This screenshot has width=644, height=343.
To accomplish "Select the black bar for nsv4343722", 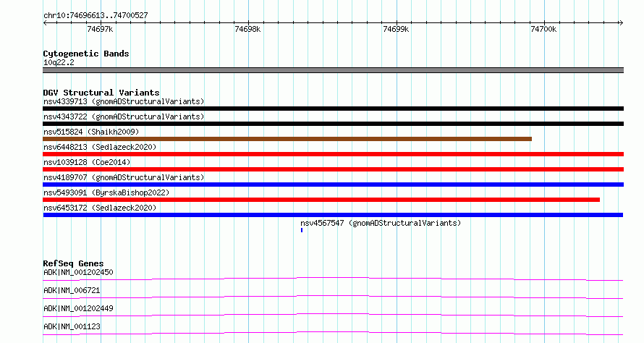I will tap(333, 124).
